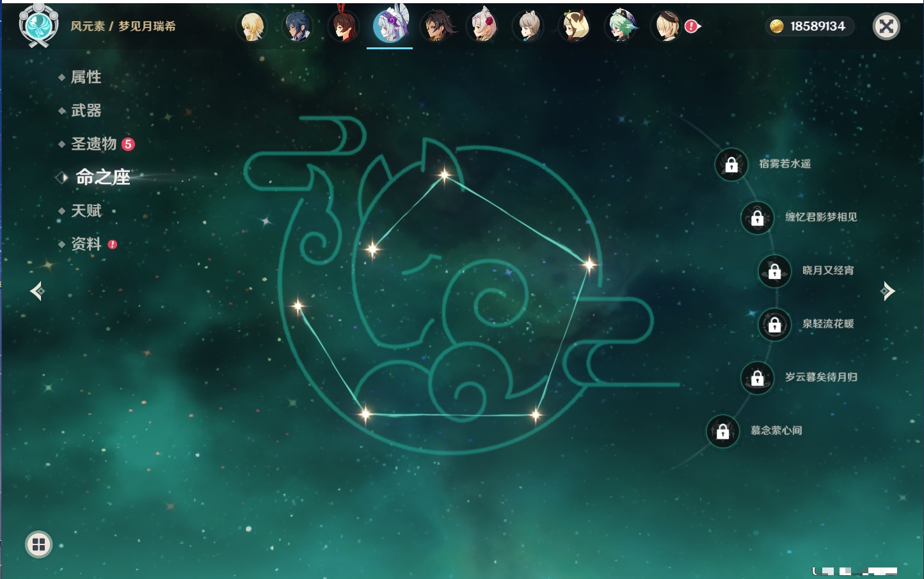Switch to Sucrose's green-haired avatar
The width and height of the screenshot is (924, 579).
621,27
